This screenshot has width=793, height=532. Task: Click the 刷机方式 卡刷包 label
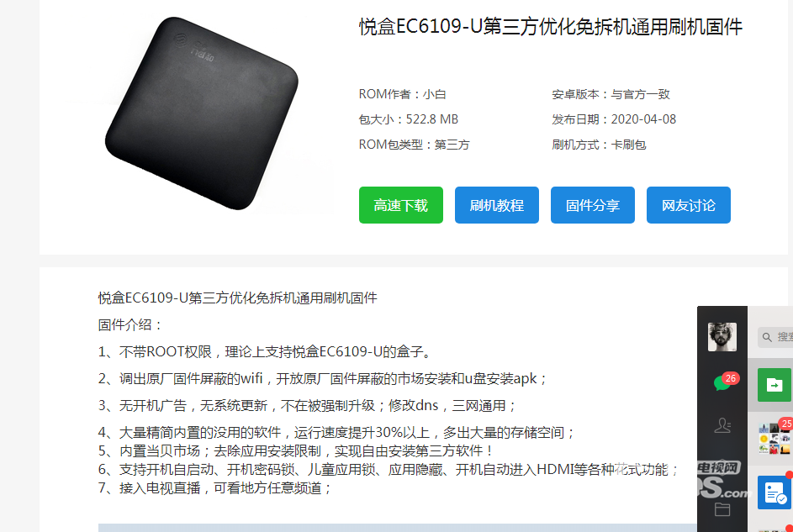(x=599, y=145)
